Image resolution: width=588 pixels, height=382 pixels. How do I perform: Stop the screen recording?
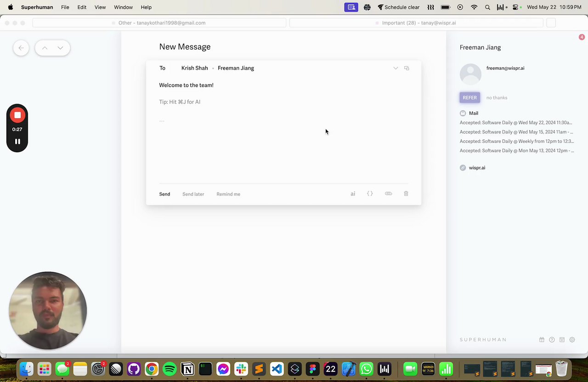pyautogui.click(x=17, y=115)
